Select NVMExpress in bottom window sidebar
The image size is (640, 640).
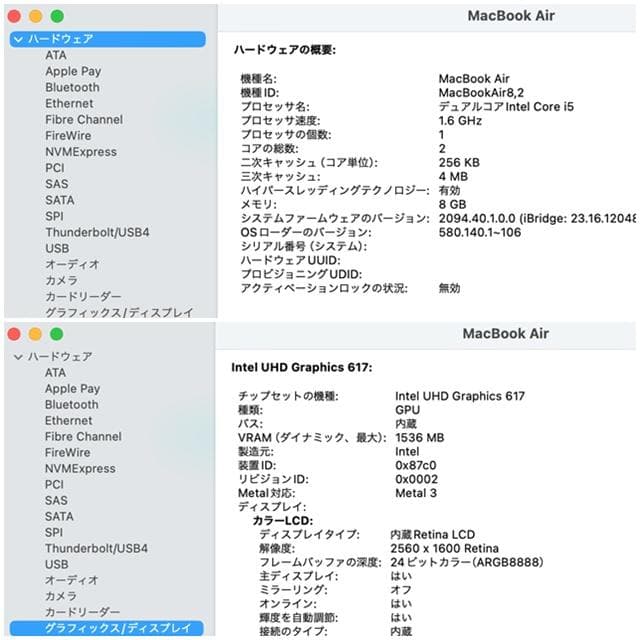(80, 469)
